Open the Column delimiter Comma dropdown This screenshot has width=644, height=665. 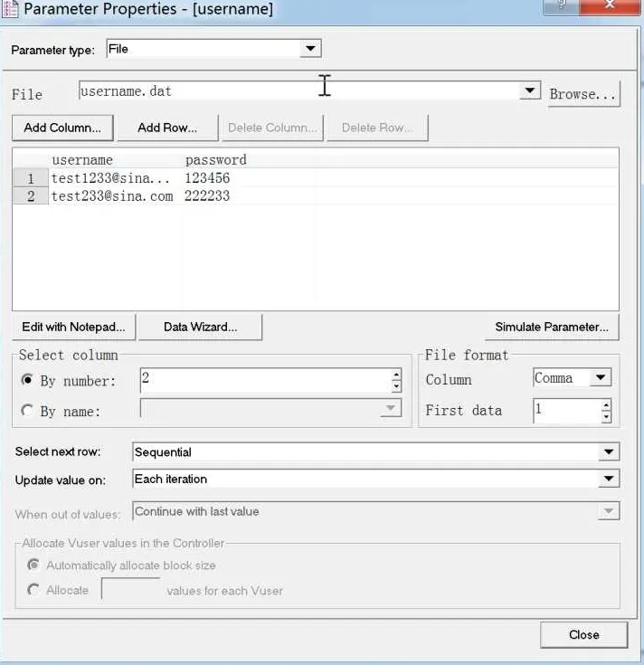pyautogui.click(x=601, y=377)
